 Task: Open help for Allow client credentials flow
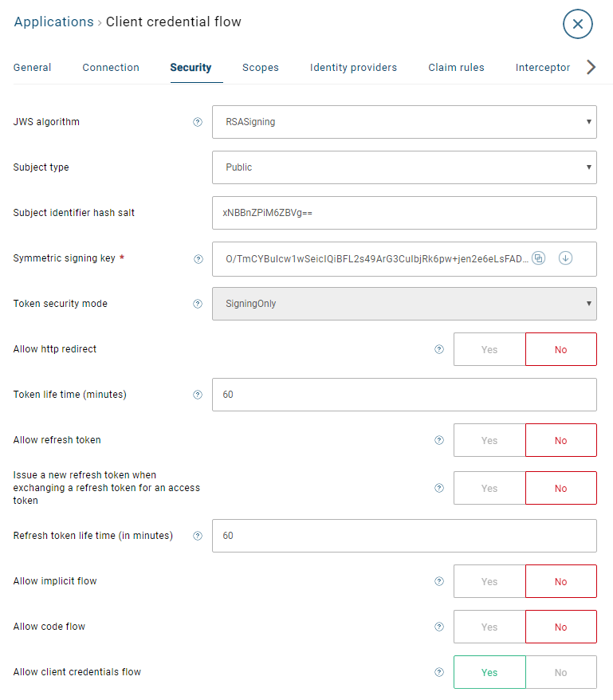pyautogui.click(x=439, y=672)
